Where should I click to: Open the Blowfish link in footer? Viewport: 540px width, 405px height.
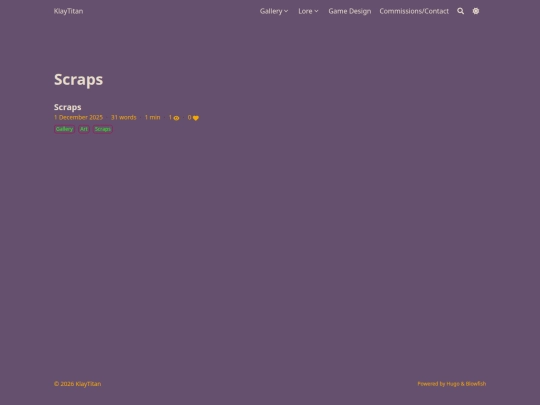click(476, 384)
